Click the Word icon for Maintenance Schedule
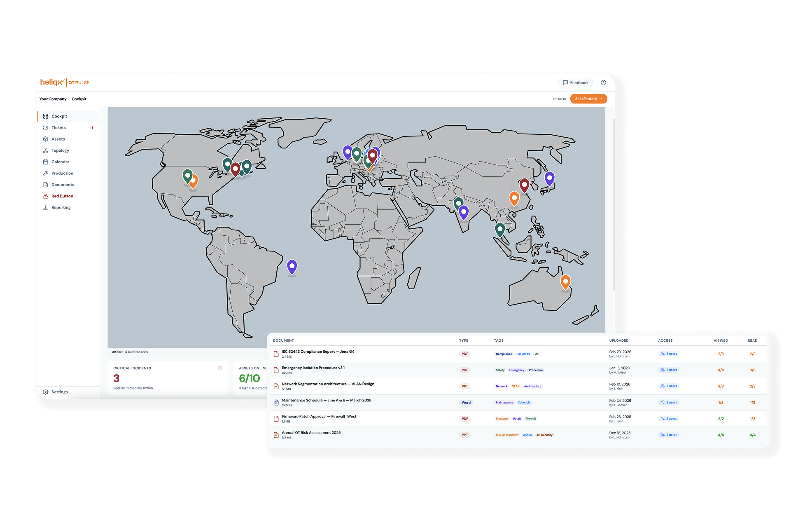 276,402
